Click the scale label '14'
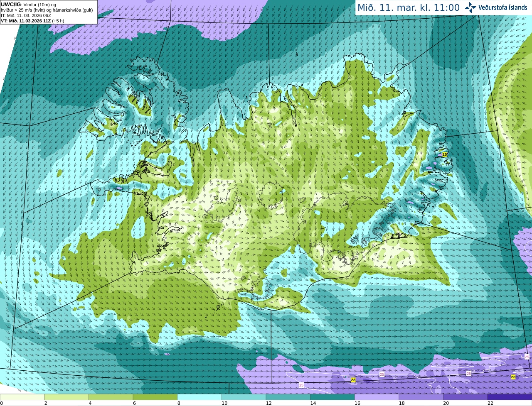532x406 pixels. pos(313,403)
